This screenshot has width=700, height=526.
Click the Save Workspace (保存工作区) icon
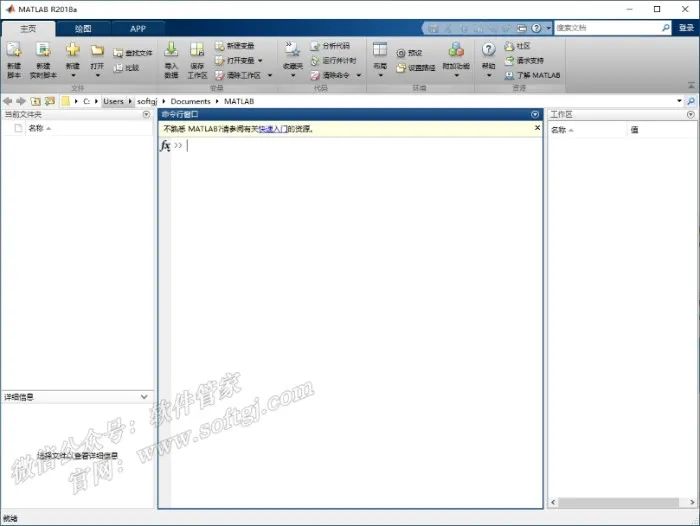(197, 50)
